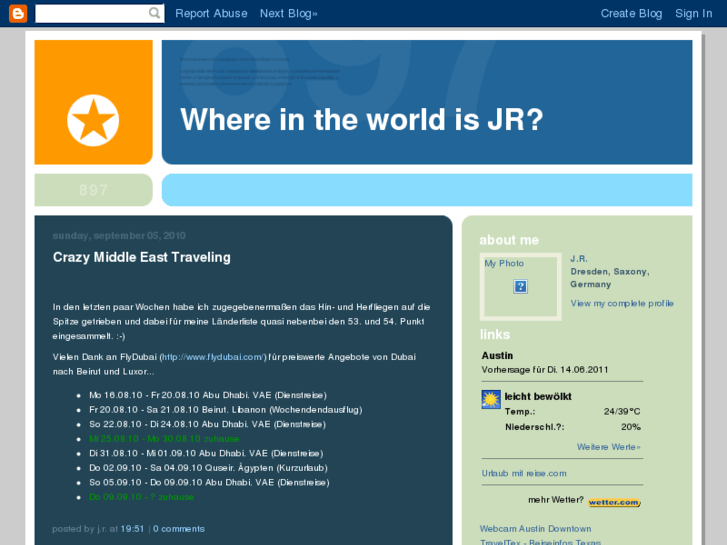
Task: Click the 24/39°C temperature value
Action: click(622, 411)
